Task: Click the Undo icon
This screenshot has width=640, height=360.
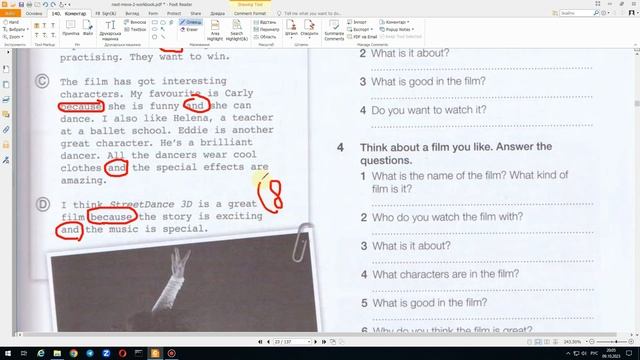Action: coord(45,4)
